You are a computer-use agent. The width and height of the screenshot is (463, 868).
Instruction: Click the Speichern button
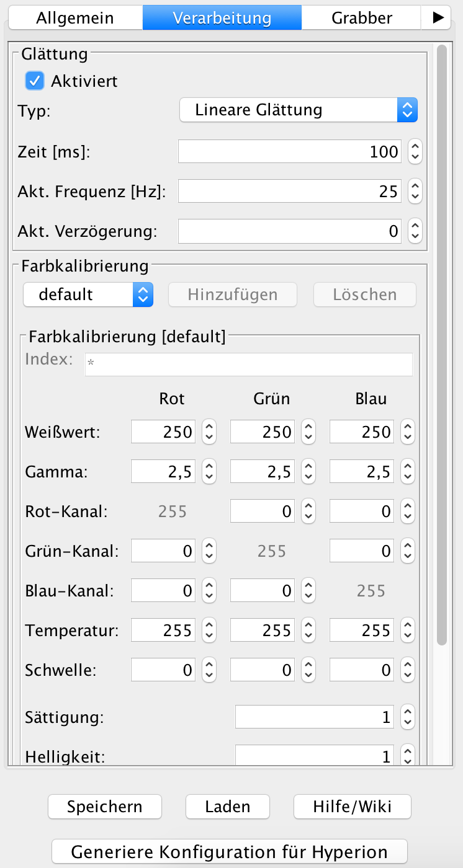click(x=105, y=807)
